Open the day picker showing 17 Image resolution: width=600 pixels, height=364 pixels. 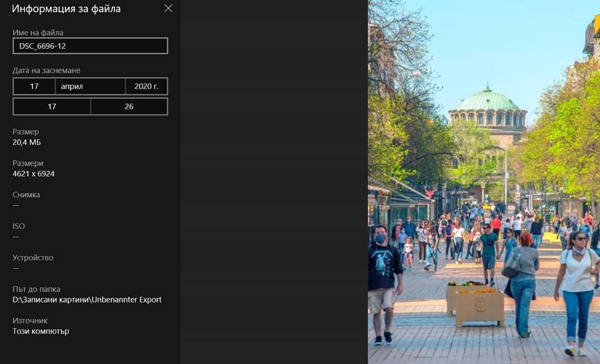[x=34, y=87]
